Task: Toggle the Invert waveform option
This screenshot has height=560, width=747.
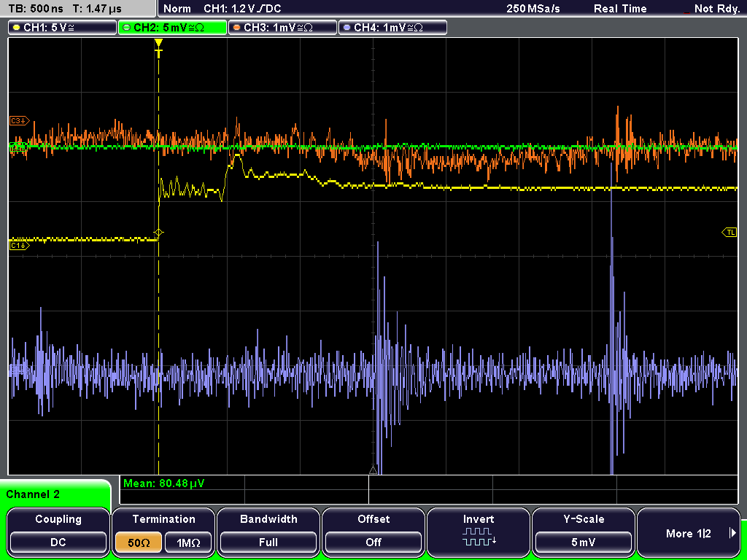Action: [x=479, y=531]
